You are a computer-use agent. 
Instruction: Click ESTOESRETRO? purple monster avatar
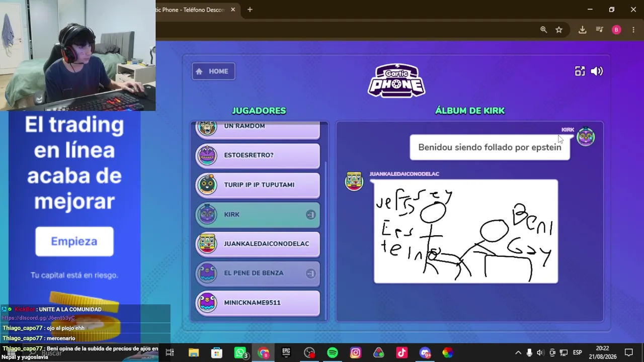(207, 155)
